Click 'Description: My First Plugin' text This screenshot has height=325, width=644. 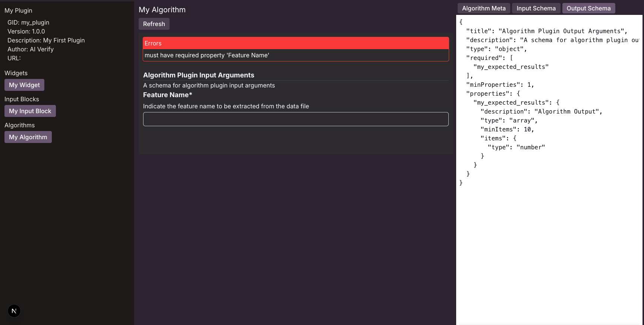coord(46,40)
